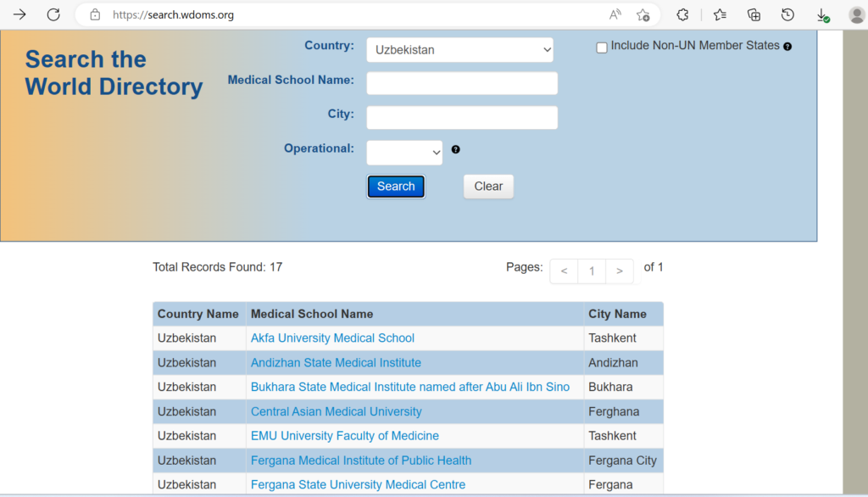Open browser Extensions puzzle icon
The image size is (868, 497).
[682, 15]
